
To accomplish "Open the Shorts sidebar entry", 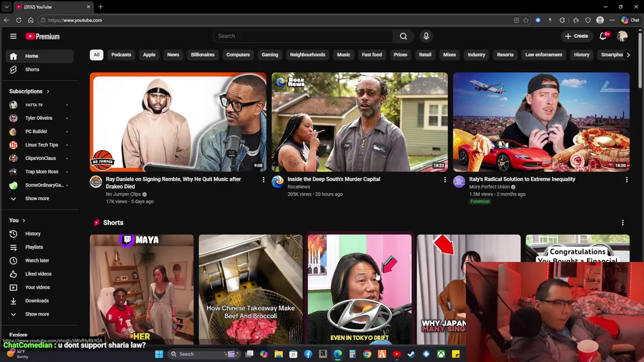I will pyautogui.click(x=40, y=69).
